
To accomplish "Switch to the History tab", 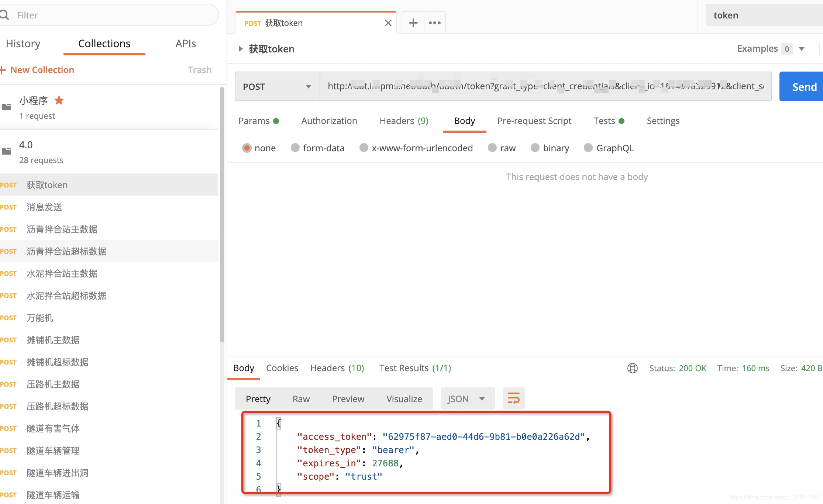I will click(x=23, y=44).
